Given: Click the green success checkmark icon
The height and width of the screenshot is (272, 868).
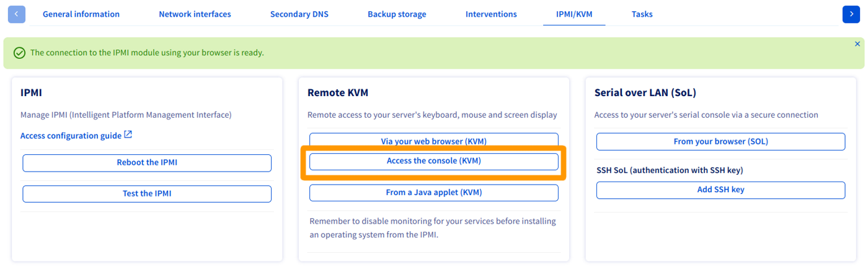Looking at the screenshot, I should tap(19, 53).
